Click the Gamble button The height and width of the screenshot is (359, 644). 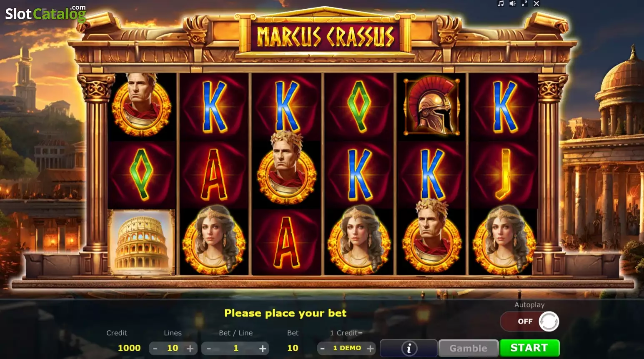(x=468, y=348)
